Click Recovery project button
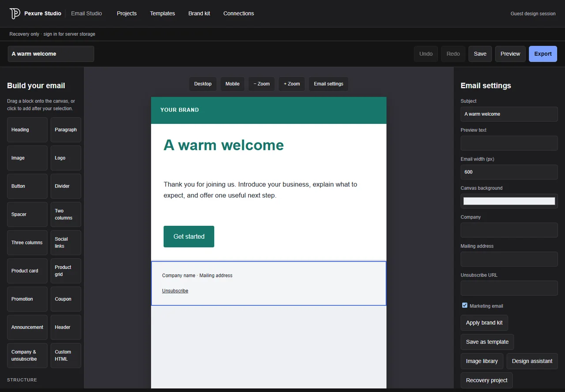 click(486, 380)
